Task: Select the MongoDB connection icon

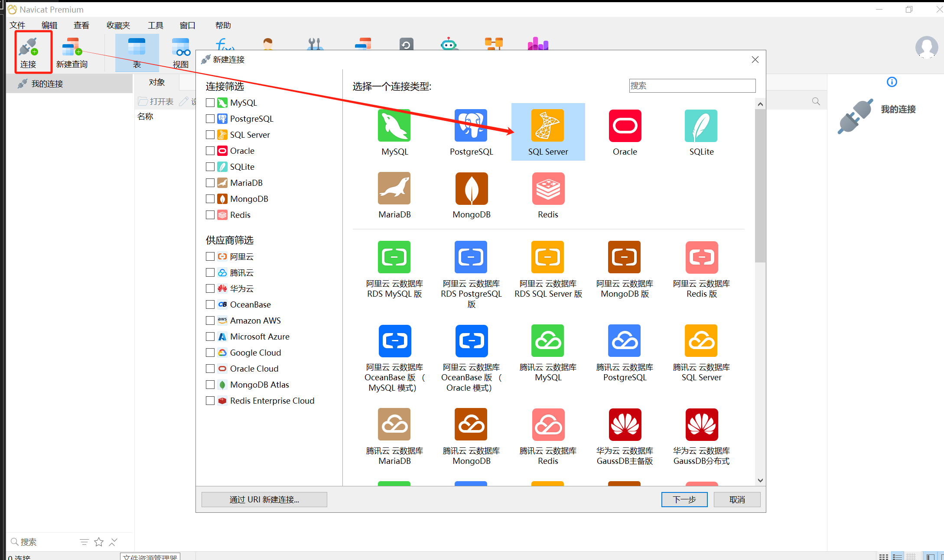Action: (471, 189)
